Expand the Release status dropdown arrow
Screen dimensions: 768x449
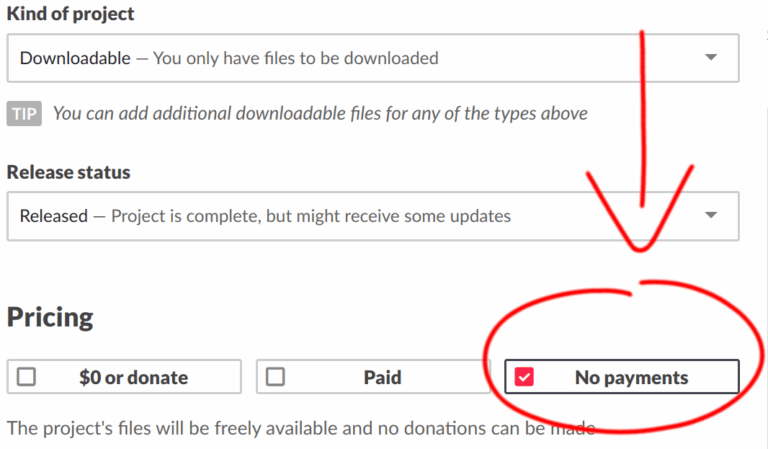[x=711, y=215]
